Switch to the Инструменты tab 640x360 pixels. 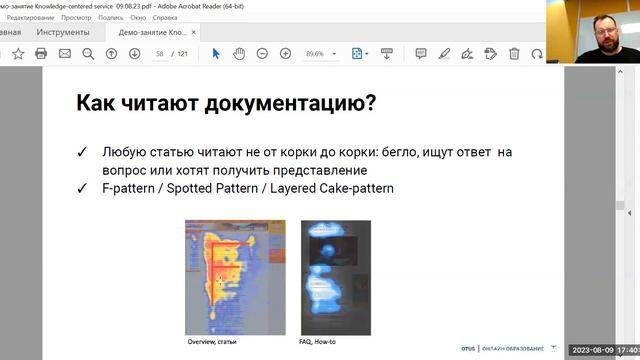coord(63,32)
